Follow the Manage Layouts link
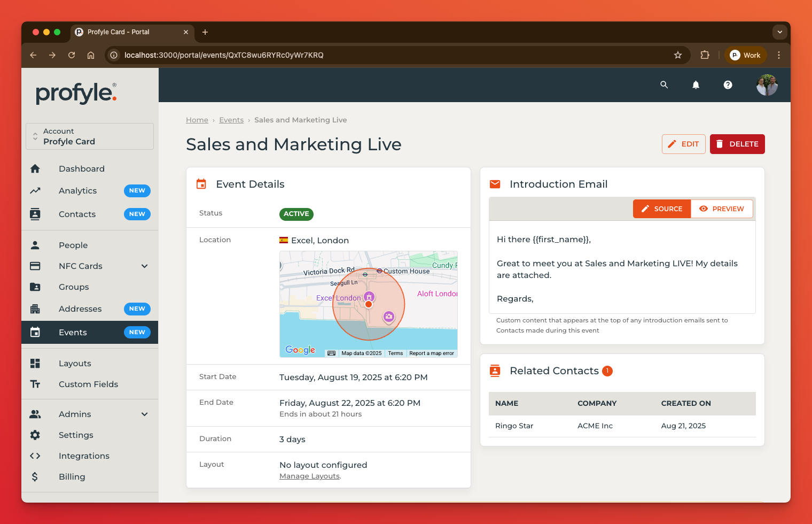Screen dimensions: 812x524 pos(309,476)
